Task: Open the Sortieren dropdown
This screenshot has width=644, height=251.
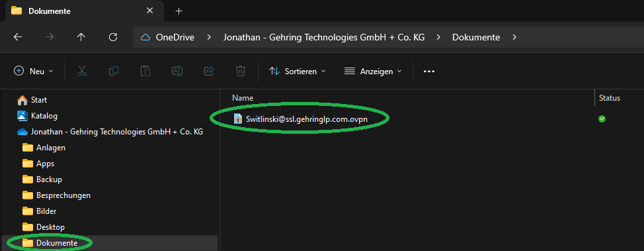Action: [x=298, y=71]
